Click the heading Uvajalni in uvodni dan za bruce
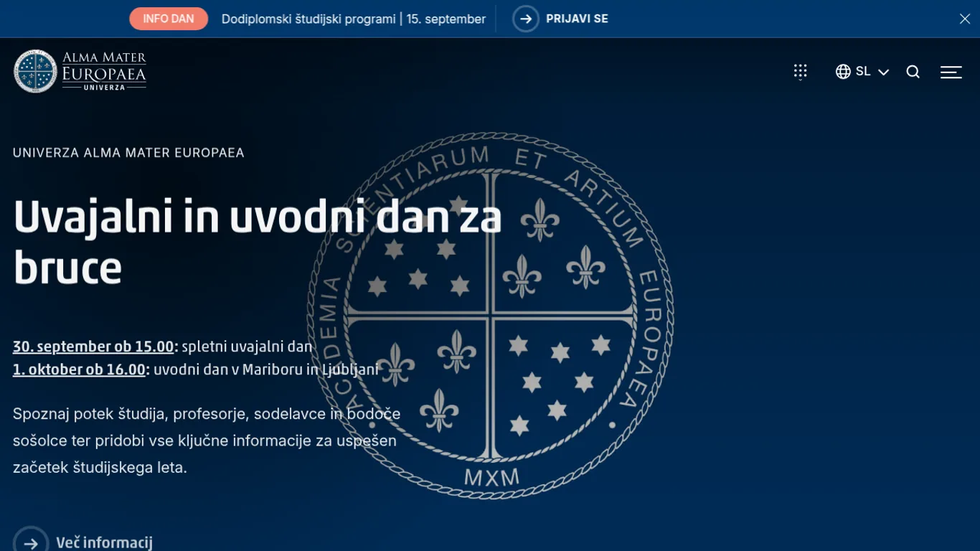 [x=257, y=242]
